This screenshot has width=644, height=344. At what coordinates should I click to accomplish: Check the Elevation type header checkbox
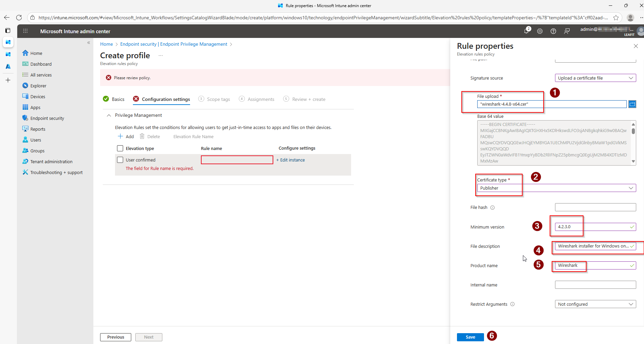point(120,148)
